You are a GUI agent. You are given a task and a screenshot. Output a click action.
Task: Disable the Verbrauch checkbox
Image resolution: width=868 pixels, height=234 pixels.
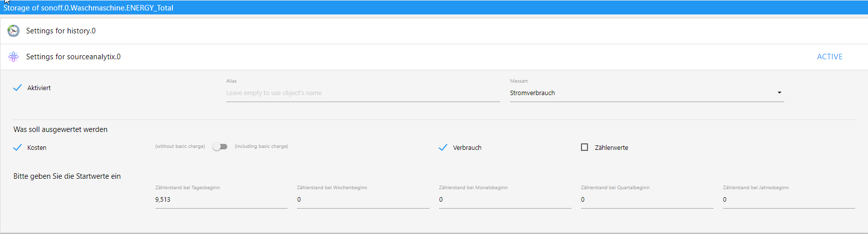pyautogui.click(x=443, y=147)
